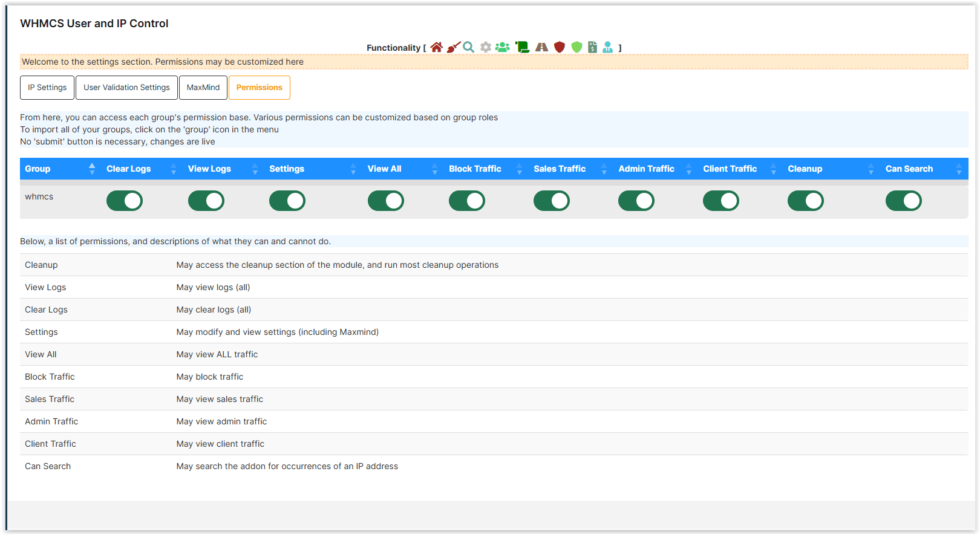Click the green groups icon
Image resolution: width=980 pixels, height=535 pixels.
(502, 47)
